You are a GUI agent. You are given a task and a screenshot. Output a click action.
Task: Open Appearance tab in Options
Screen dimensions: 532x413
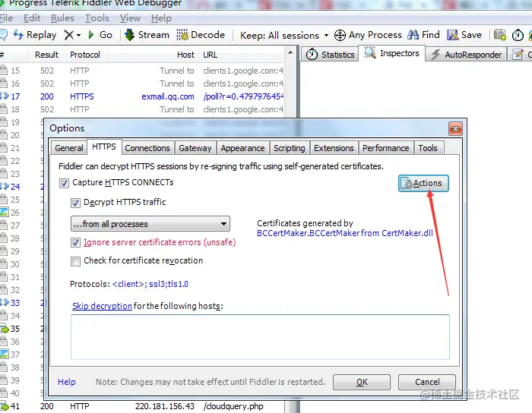pyautogui.click(x=242, y=148)
